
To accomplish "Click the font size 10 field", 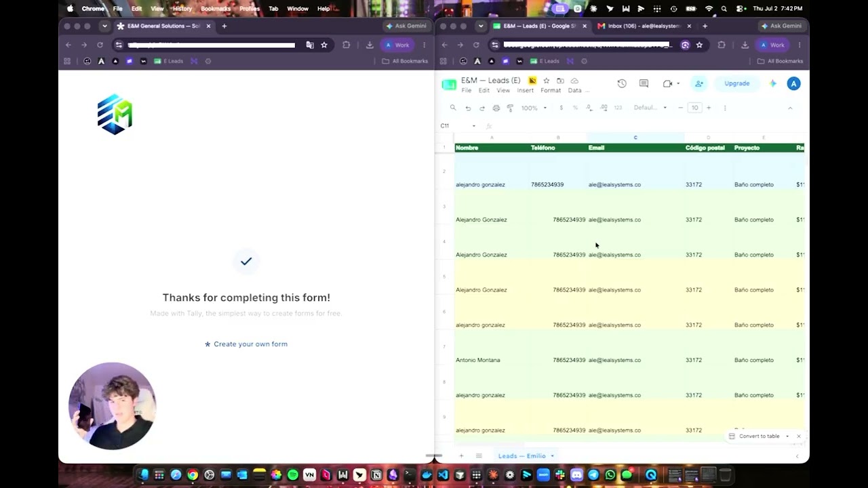I will pos(694,108).
